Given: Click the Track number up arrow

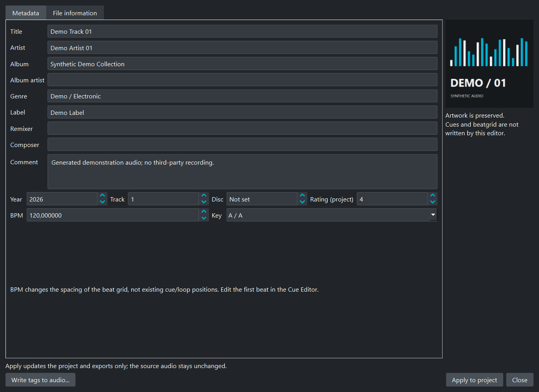Looking at the screenshot, I should (x=204, y=196).
